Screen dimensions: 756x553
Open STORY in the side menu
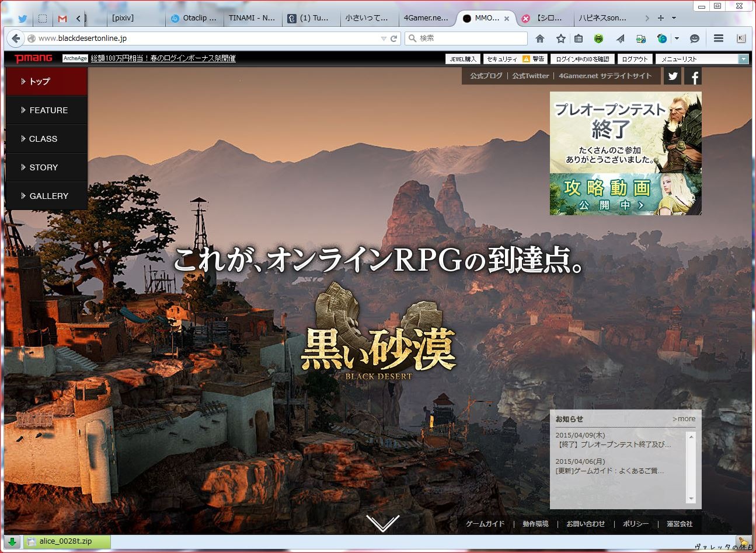click(x=47, y=167)
